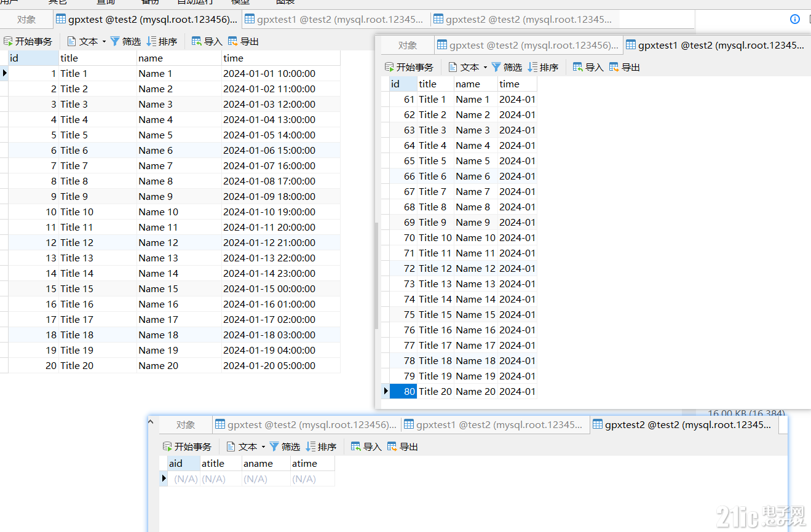
Task: Select id cell 15 in main gpxtest table
Action: coord(33,288)
